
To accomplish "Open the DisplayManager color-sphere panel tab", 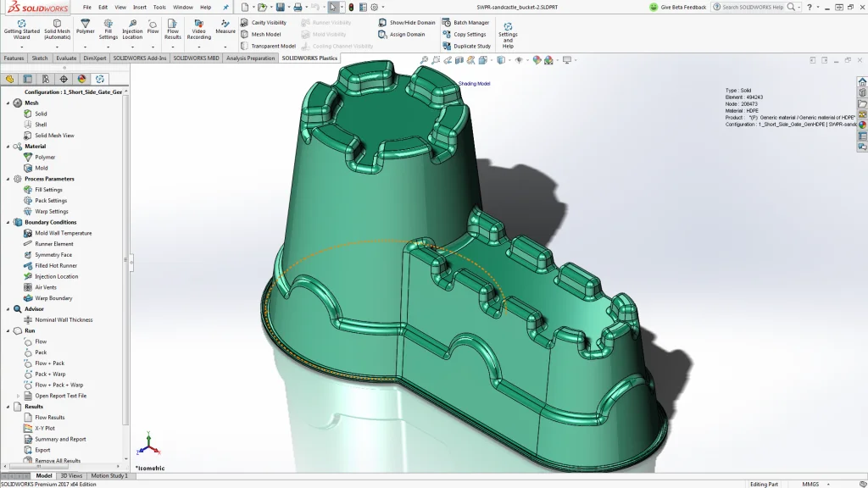I will point(82,79).
